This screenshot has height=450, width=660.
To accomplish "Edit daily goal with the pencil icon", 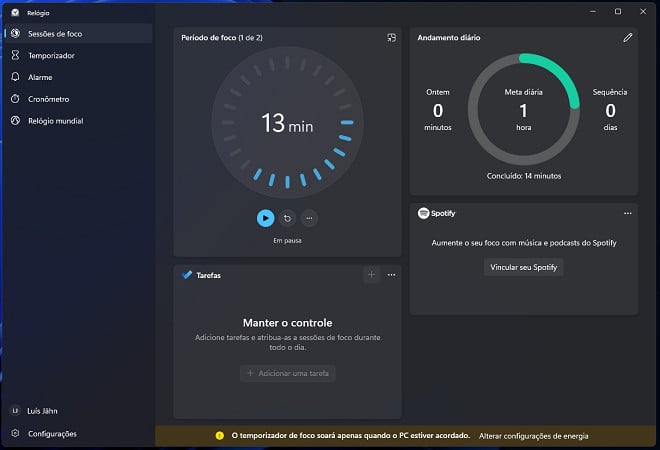I will [x=627, y=37].
